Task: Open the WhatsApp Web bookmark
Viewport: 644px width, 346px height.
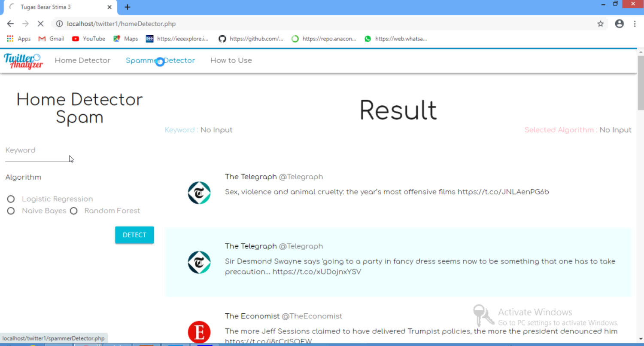Action: [x=395, y=39]
